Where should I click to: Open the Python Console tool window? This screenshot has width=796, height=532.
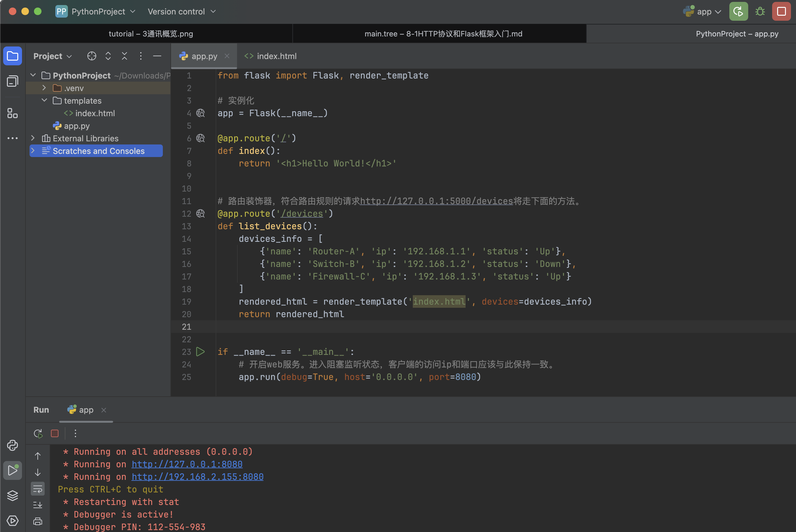[13, 445]
